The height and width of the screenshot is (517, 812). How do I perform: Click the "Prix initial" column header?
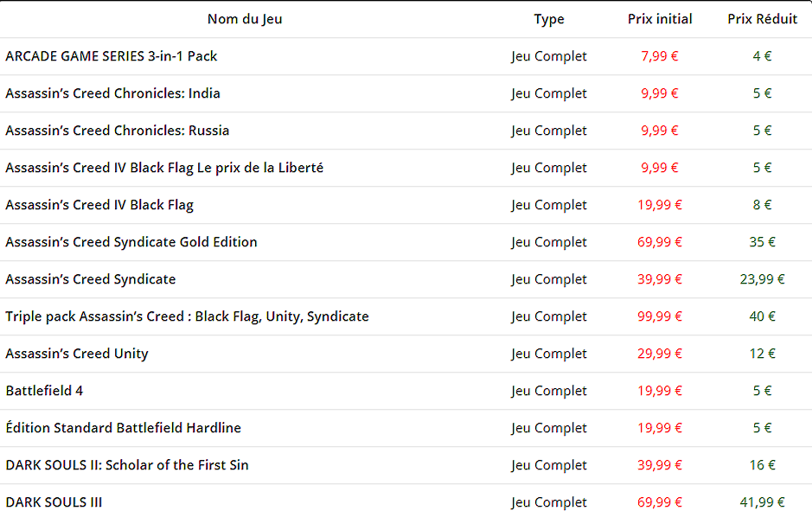click(x=660, y=19)
